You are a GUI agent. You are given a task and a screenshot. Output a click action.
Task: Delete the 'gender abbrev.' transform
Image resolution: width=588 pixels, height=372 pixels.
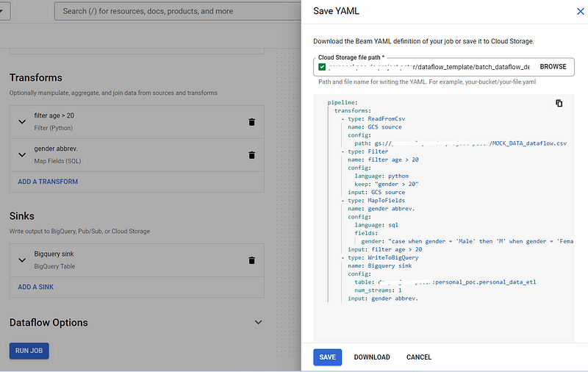(251, 155)
